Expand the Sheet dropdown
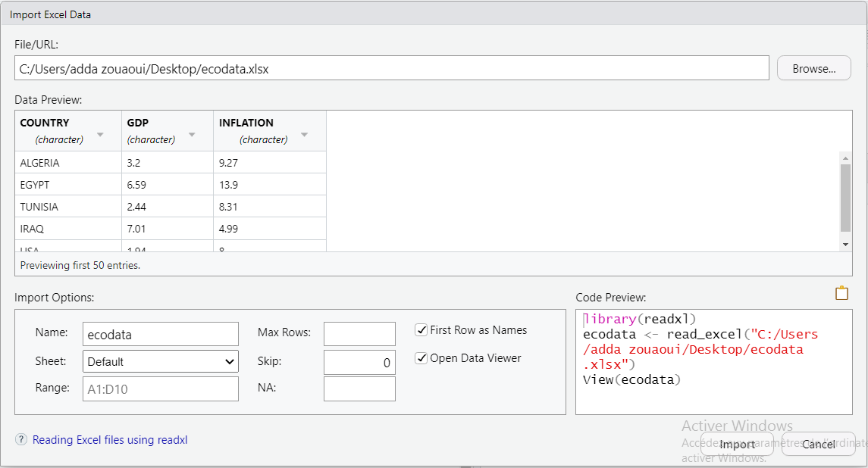 pyautogui.click(x=161, y=362)
